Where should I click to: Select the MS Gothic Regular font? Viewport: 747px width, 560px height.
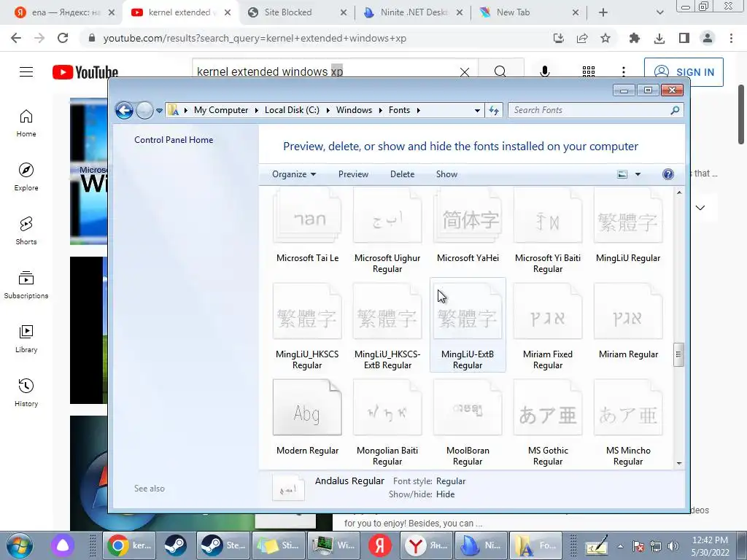pos(548,421)
